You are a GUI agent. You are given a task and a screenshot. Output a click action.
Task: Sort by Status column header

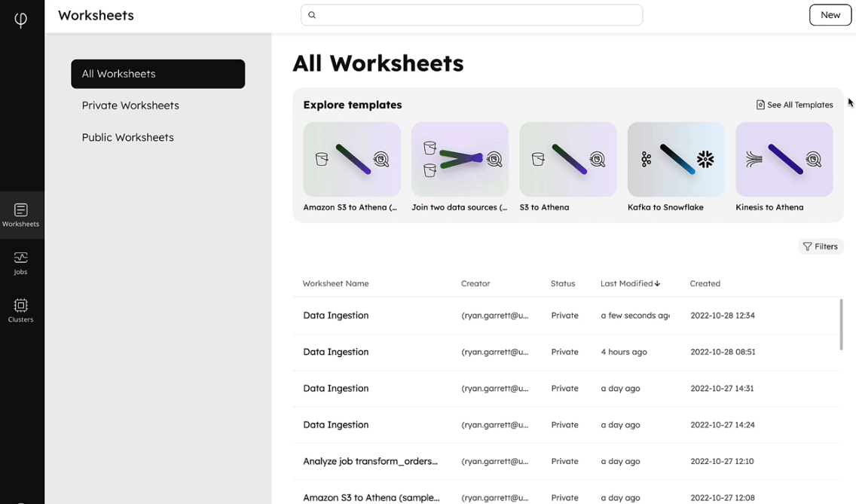click(563, 283)
